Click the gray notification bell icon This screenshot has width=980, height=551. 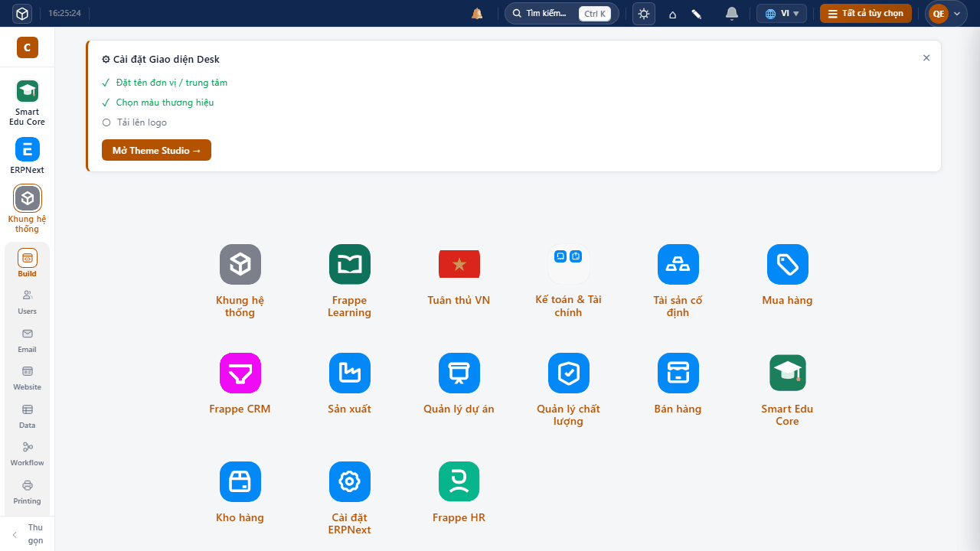coord(732,14)
